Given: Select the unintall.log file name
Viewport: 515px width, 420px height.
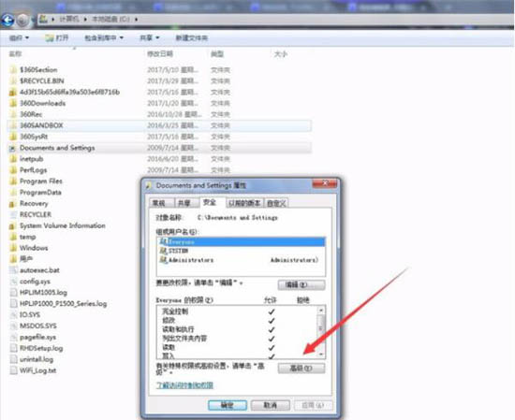Looking at the screenshot, I should coord(37,359).
